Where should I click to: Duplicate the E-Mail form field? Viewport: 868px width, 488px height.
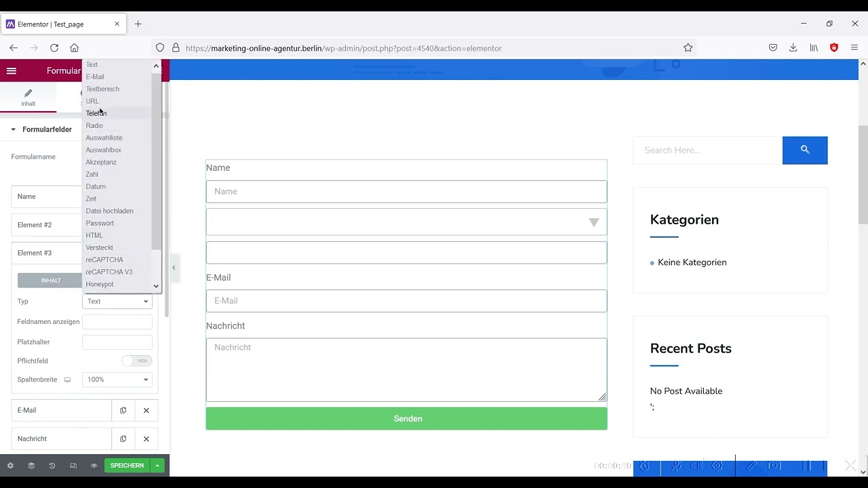pos(123,411)
